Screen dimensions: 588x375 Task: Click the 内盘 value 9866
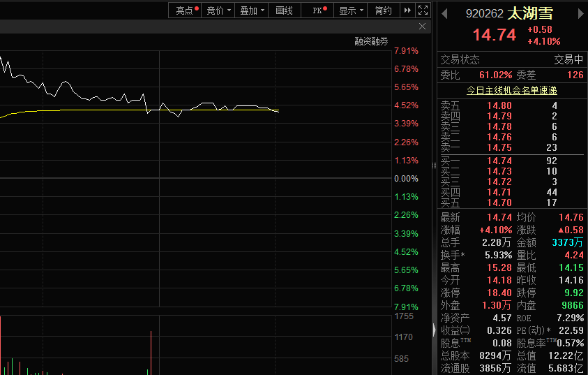573,306
